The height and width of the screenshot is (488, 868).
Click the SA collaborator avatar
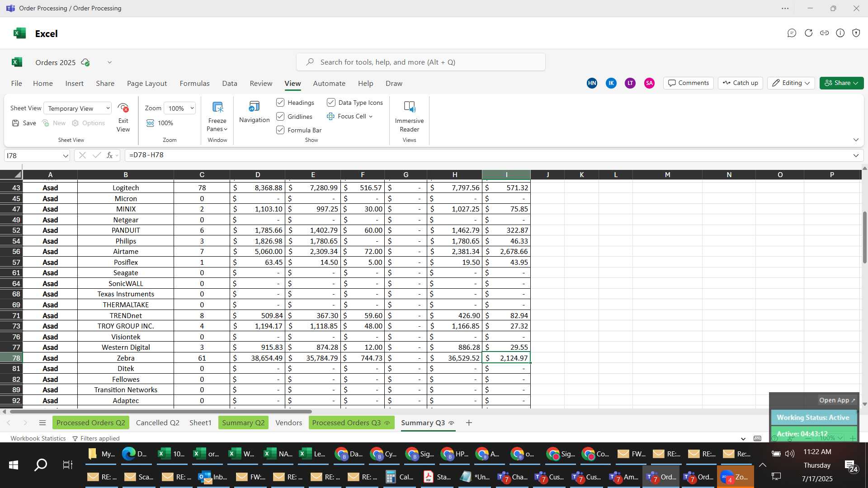click(x=649, y=83)
